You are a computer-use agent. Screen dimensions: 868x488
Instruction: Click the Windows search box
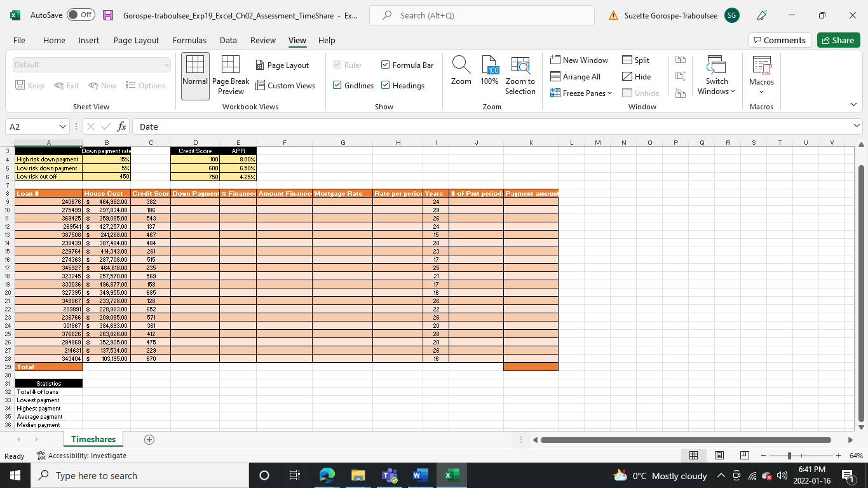[x=139, y=476]
